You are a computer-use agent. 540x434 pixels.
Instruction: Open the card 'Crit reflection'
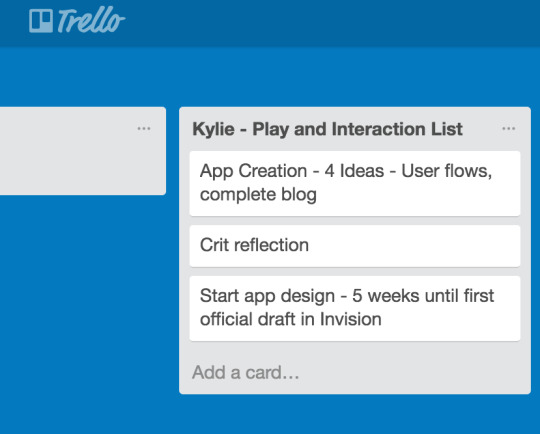pos(355,246)
